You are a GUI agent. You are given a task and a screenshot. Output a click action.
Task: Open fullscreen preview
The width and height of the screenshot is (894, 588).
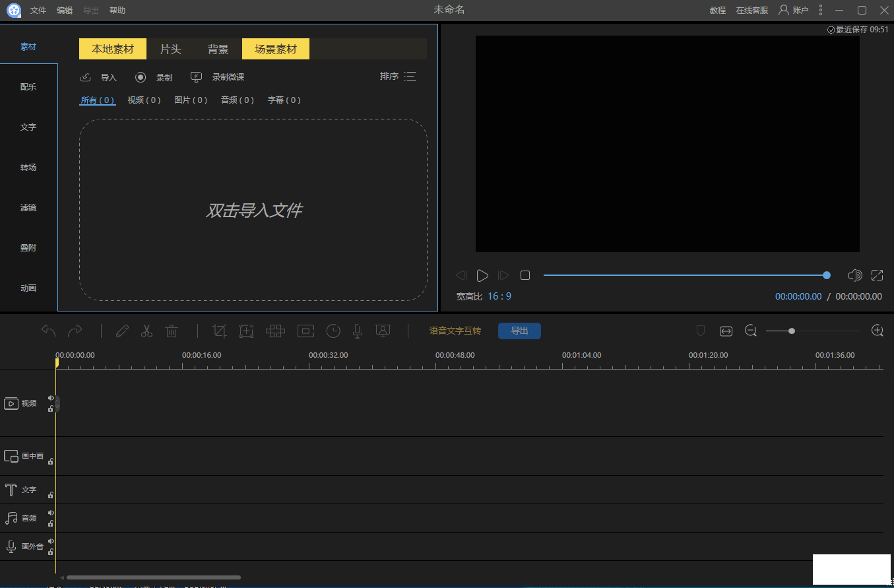[x=878, y=275]
